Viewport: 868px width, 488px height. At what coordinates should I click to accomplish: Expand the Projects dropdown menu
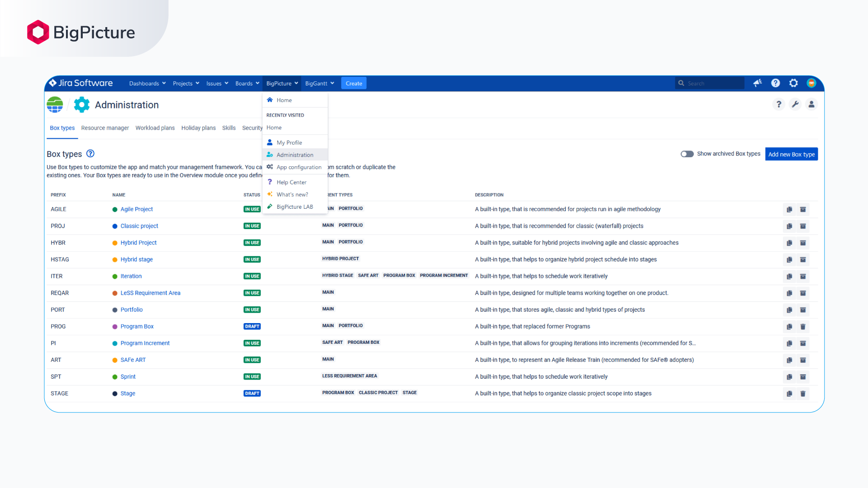(186, 84)
